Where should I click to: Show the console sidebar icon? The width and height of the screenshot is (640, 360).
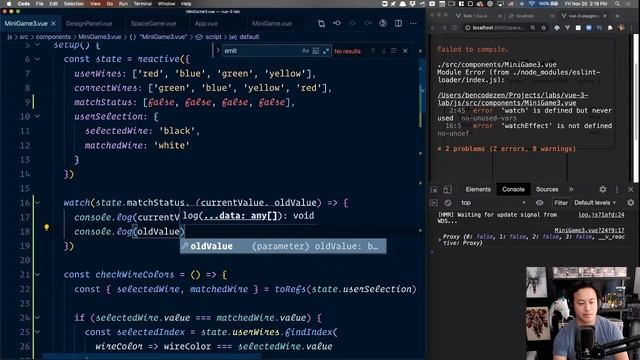pyautogui.click(x=434, y=203)
